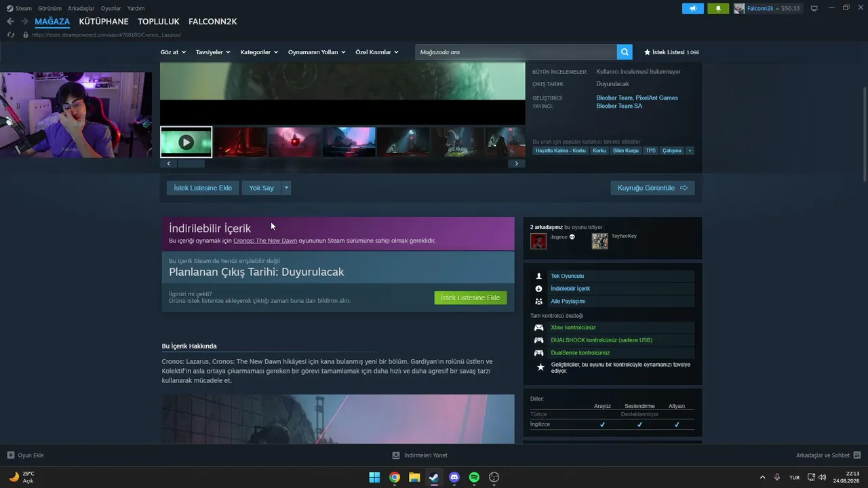868x488 pixels.
Task: Open İndirmeleri Yönet downloads manager
Action: point(420,455)
